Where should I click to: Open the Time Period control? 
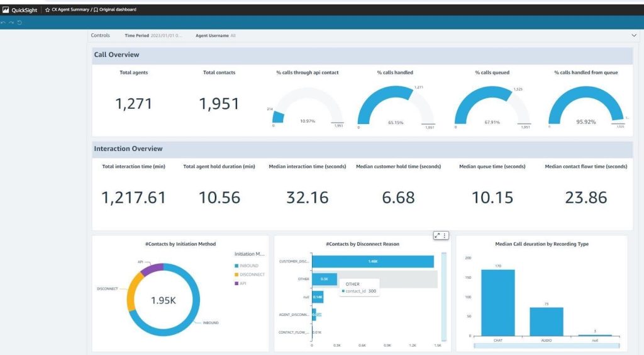(153, 36)
